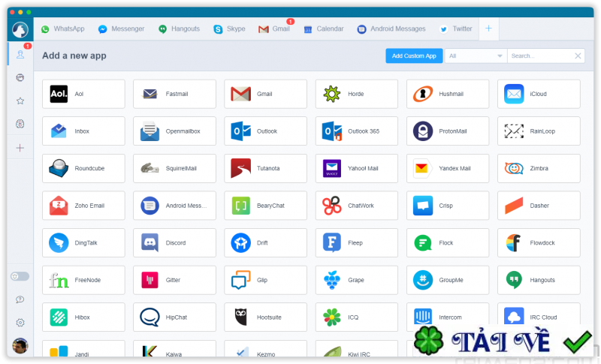Add the Discord app

pos(174,242)
